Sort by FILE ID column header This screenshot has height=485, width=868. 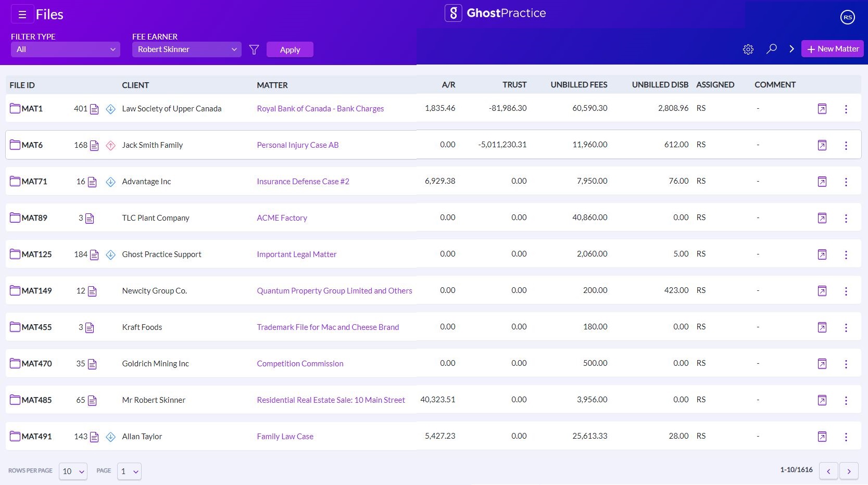pyautogui.click(x=22, y=85)
